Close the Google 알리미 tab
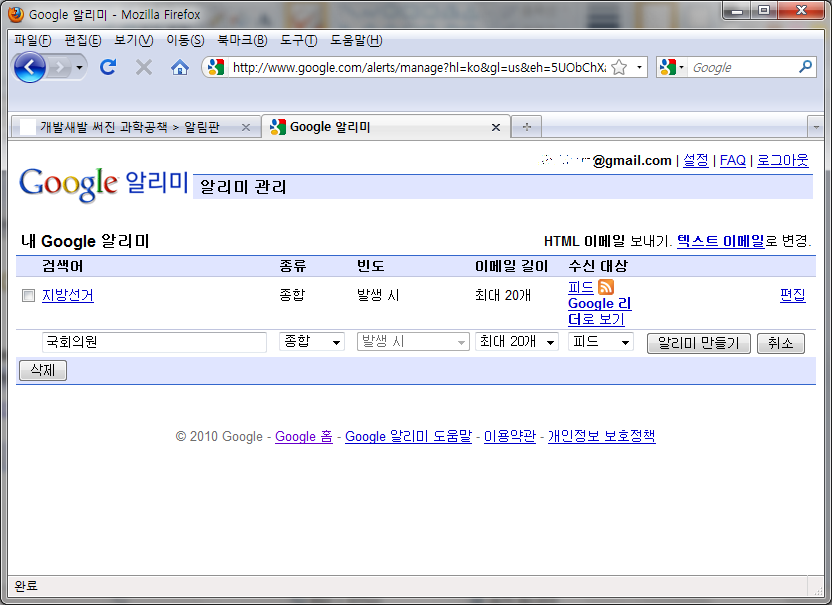Viewport: 832px width, 605px height. click(x=496, y=127)
